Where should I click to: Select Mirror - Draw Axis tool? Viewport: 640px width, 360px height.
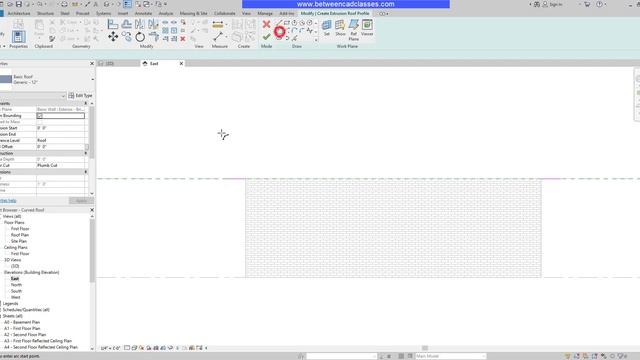click(x=153, y=24)
